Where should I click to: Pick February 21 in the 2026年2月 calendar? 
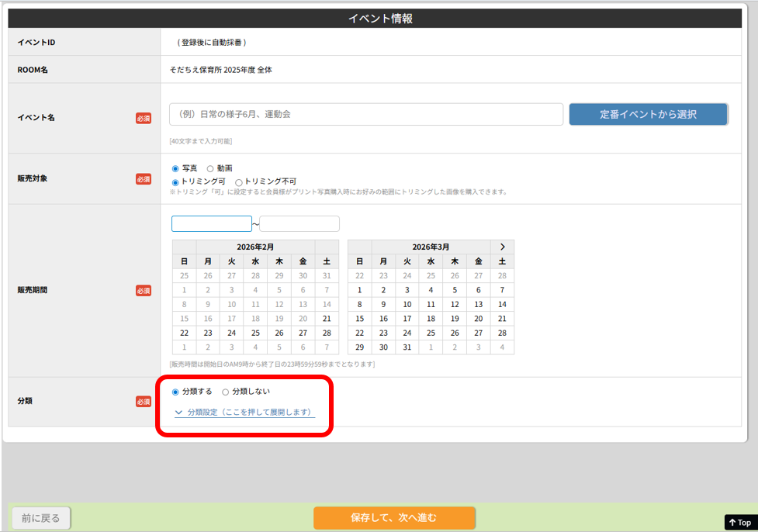coord(327,318)
